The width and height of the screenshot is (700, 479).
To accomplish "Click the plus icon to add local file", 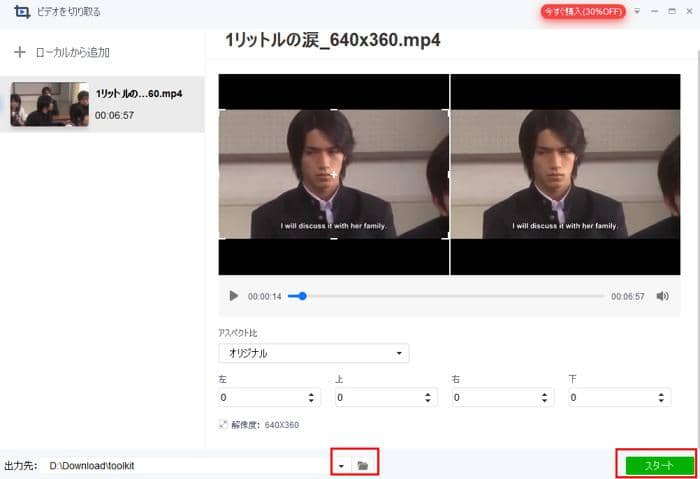I will (20, 52).
